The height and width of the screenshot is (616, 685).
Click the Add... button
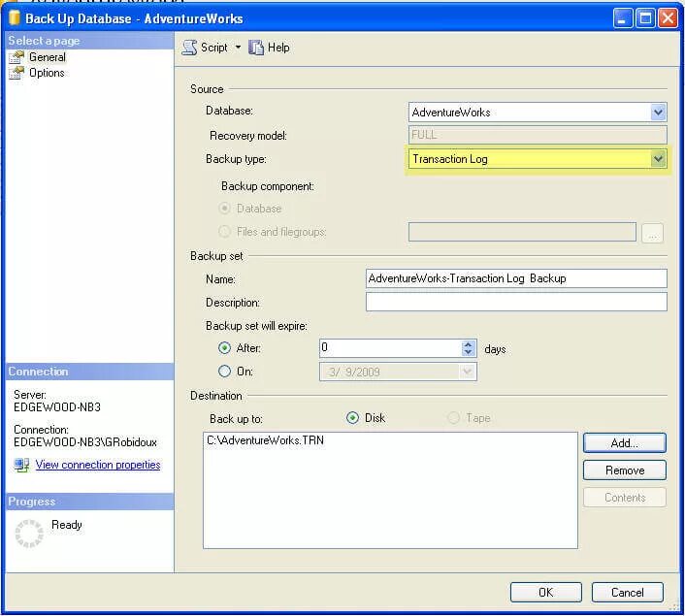click(625, 443)
